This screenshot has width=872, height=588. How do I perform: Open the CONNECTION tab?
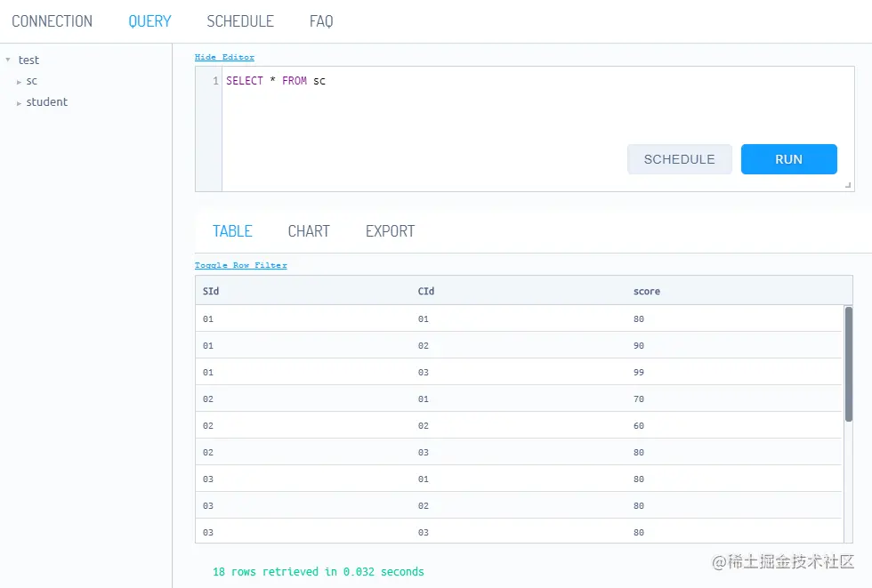52,21
